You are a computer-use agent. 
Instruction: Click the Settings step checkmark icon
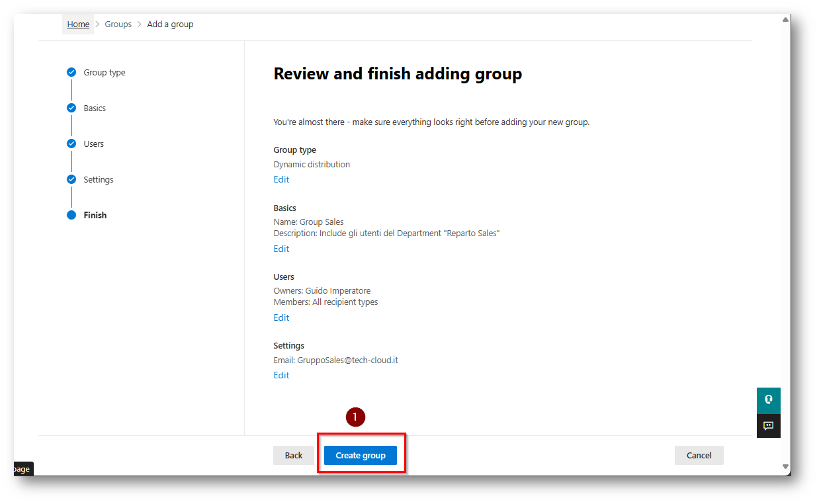71,180
